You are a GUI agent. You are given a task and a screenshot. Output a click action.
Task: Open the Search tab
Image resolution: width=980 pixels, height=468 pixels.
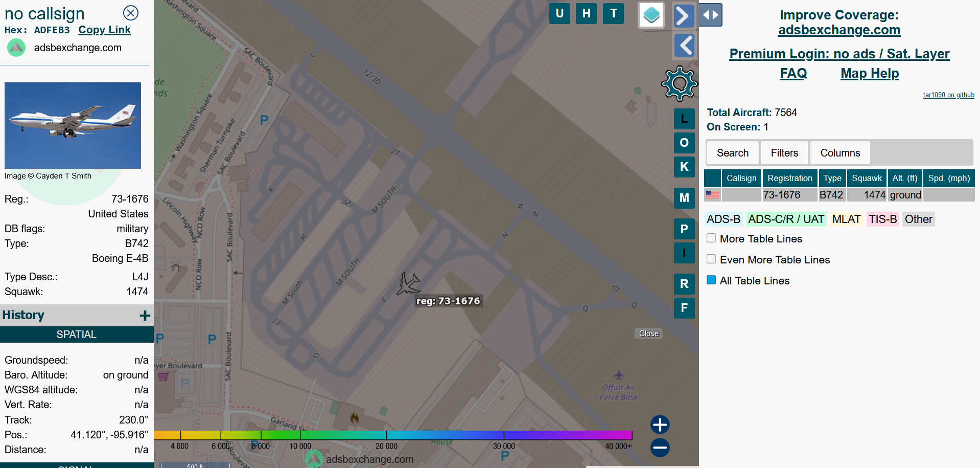pyautogui.click(x=732, y=153)
